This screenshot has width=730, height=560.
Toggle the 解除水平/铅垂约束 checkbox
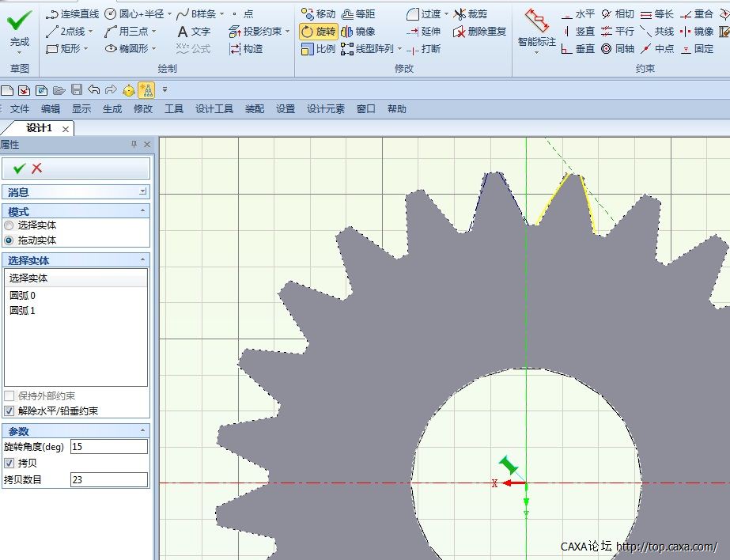pos(9,411)
